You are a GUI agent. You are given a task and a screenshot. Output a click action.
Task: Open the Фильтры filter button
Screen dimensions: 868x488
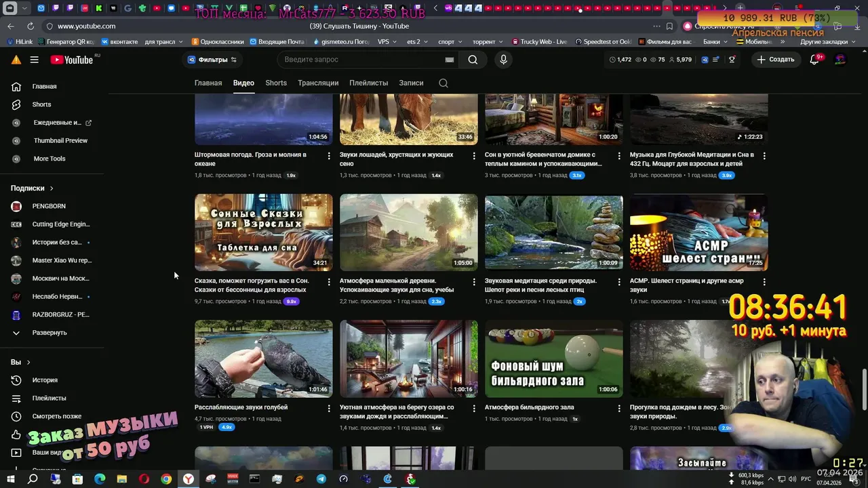212,60
